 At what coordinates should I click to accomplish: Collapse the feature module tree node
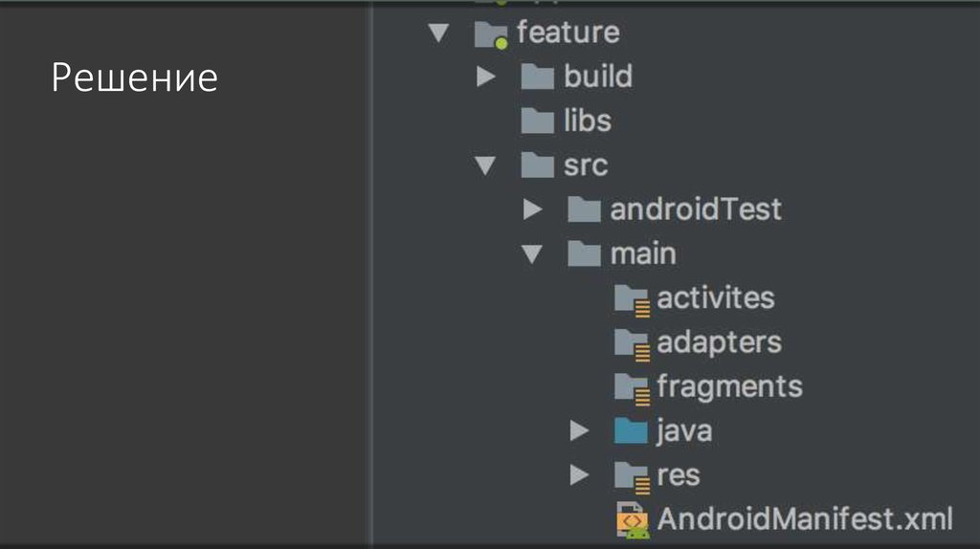point(439,33)
